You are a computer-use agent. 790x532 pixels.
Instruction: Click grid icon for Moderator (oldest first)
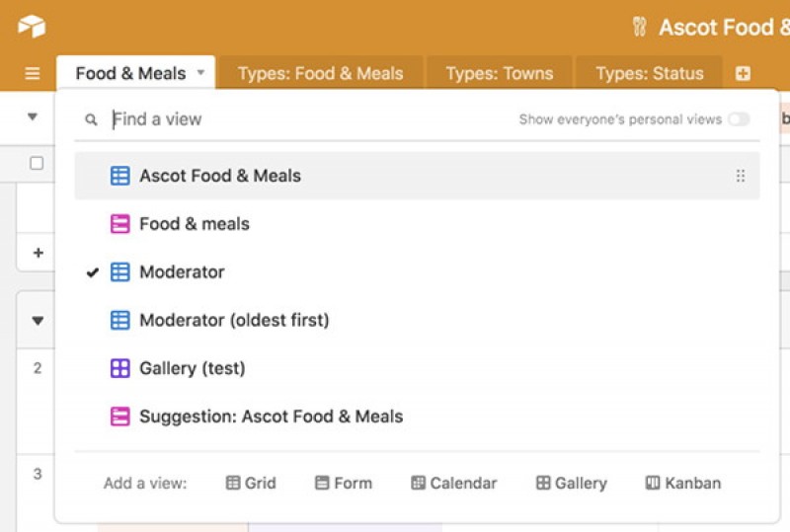[119, 320]
